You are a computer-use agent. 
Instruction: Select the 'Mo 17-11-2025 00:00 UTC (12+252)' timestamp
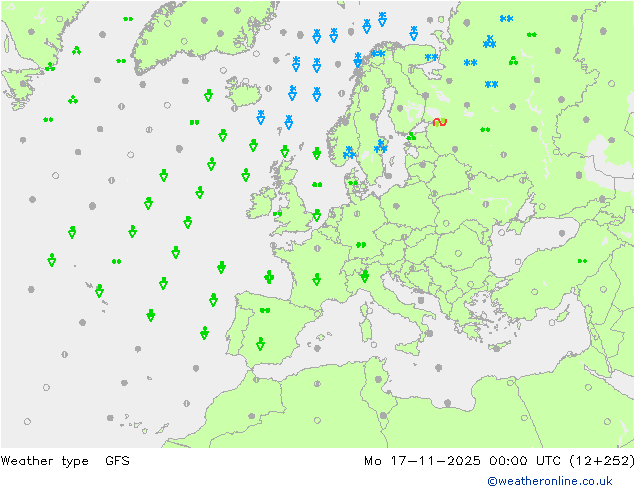coord(499,460)
